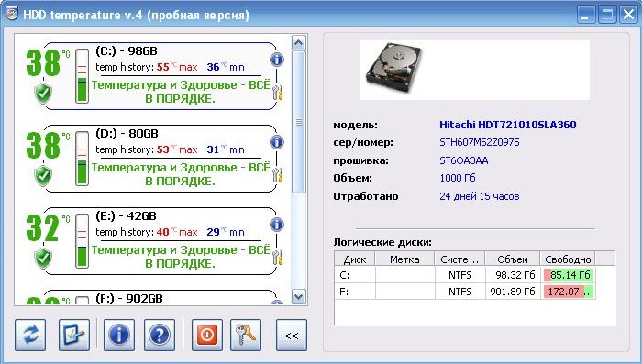Viewport: 642px width, 364px height.
Task: Click the red power button
Action: pos(207,336)
